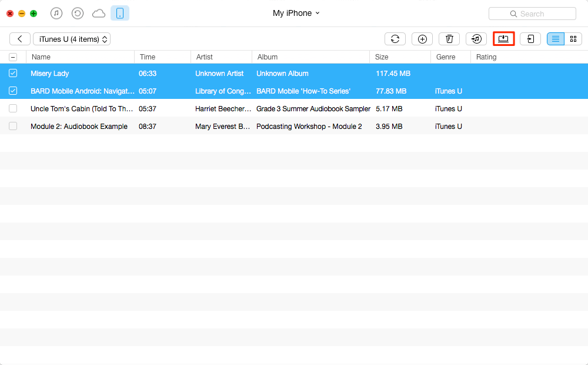Viewport: 588px width, 365px height.
Task: Open the iTunes library music note icon
Action: tap(56, 14)
